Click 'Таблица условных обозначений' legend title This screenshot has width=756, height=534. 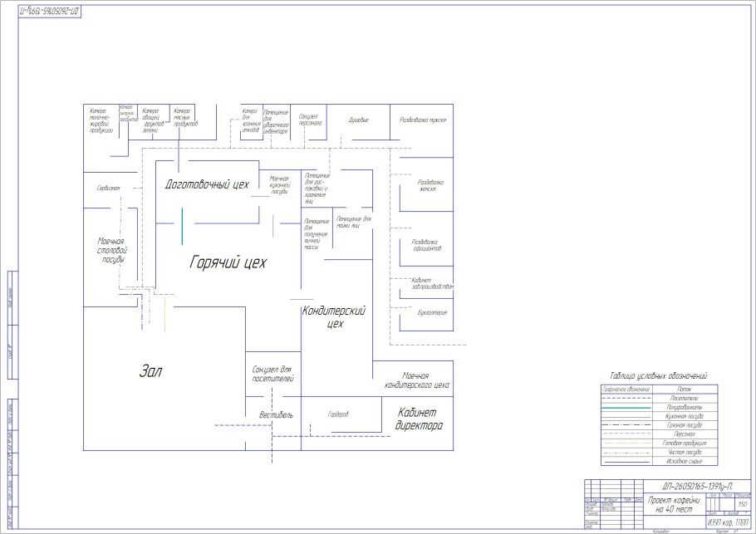(657, 376)
